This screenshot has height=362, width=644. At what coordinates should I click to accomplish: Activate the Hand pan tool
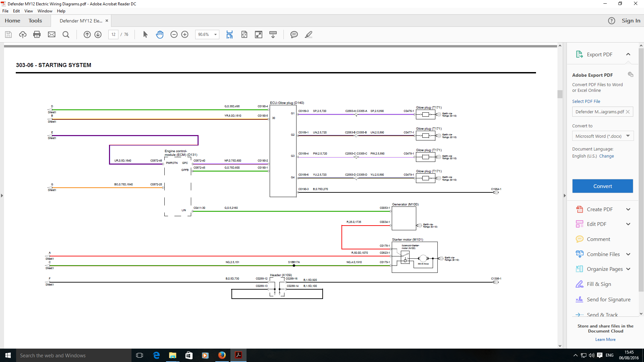(x=160, y=35)
